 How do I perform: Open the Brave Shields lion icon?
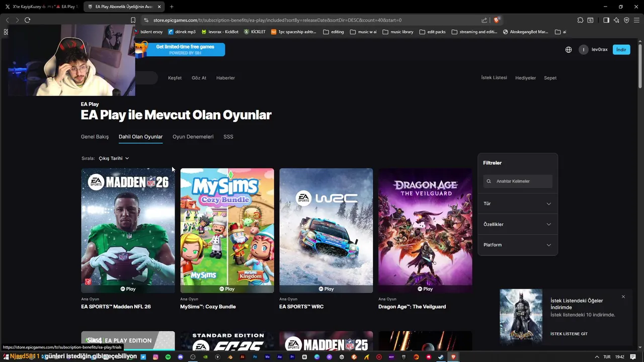[497, 20]
